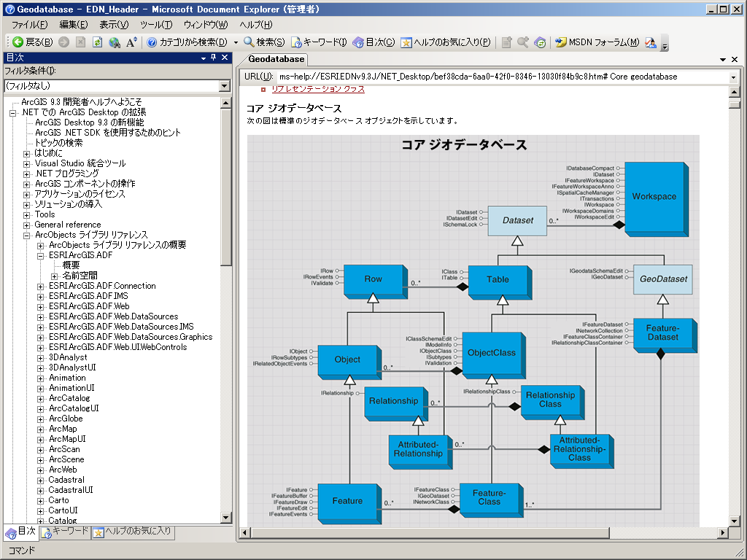Click the Ask a Question icon after MSDN
This screenshot has height=560, width=747.
tap(651, 42)
